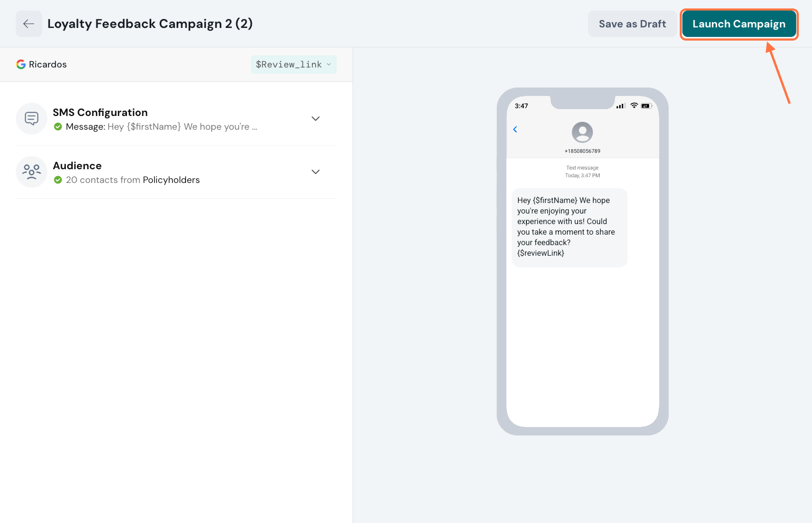Click the blue back chevron in phone preview

click(515, 129)
